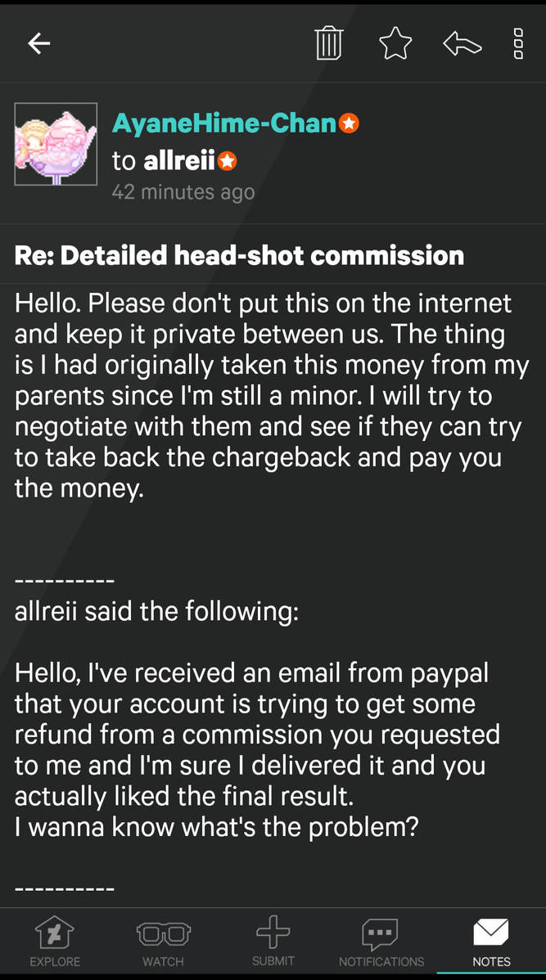Tap the Watch glasses icon
This screenshot has width=546, height=980.
click(x=163, y=933)
